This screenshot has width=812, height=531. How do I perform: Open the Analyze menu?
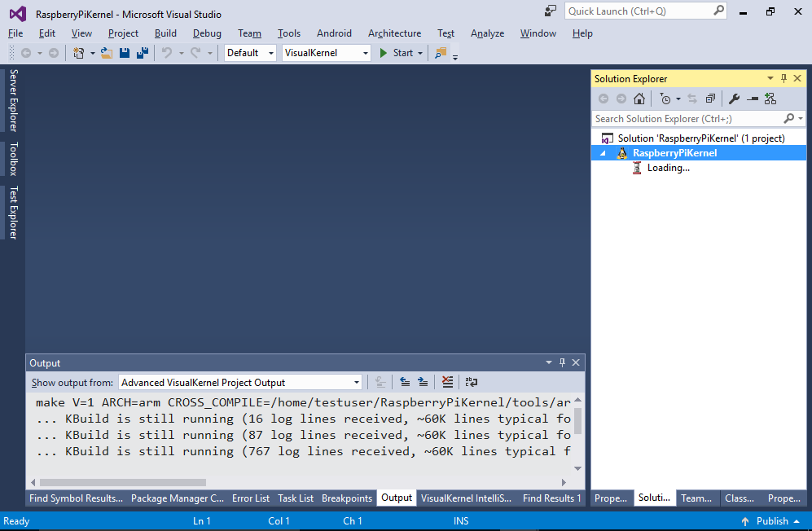[487, 33]
